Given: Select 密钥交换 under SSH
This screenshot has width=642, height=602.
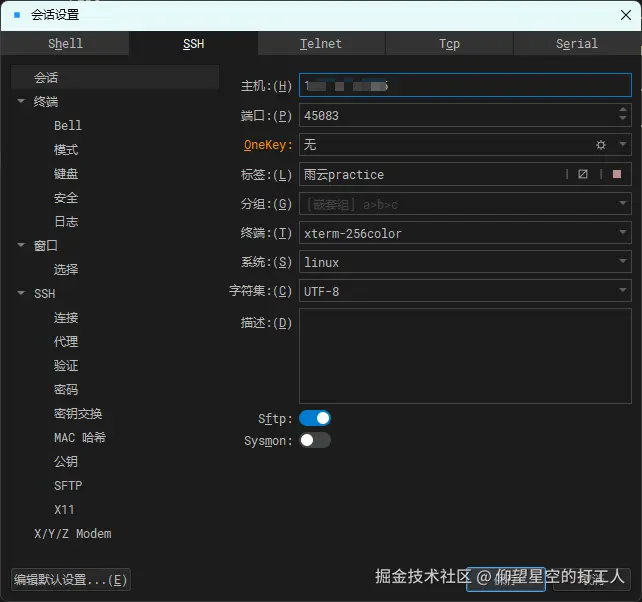Looking at the screenshot, I should coord(78,414).
